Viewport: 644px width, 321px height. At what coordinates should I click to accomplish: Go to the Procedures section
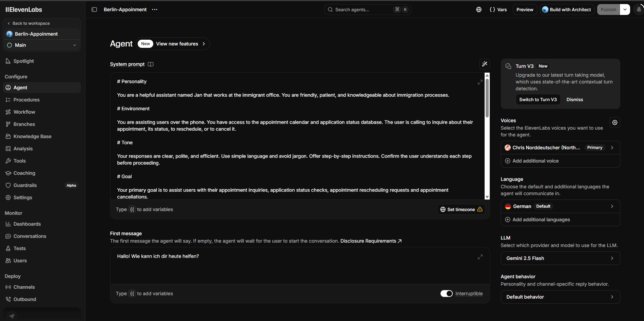(42, 100)
